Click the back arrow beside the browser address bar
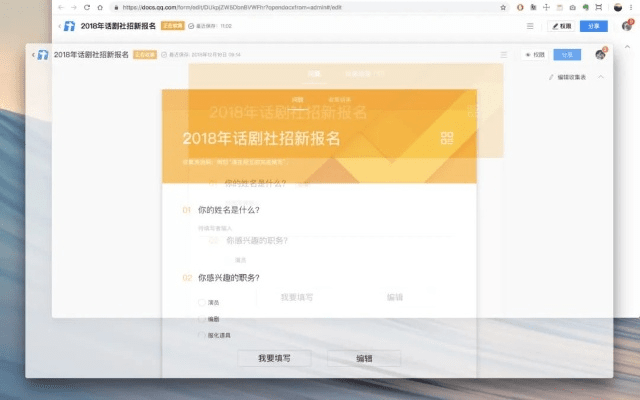This screenshot has height=400, width=640. (x=60, y=7)
